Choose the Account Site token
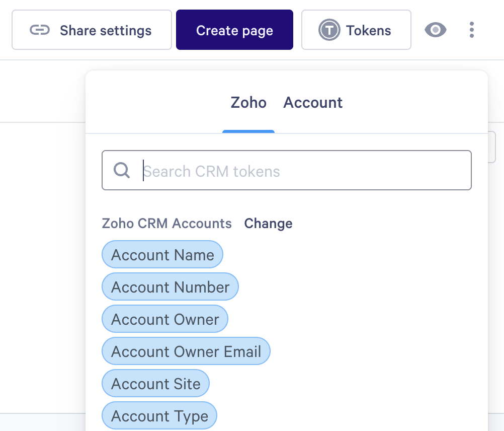Viewport: 504px width, 431px height. (x=156, y=384)
